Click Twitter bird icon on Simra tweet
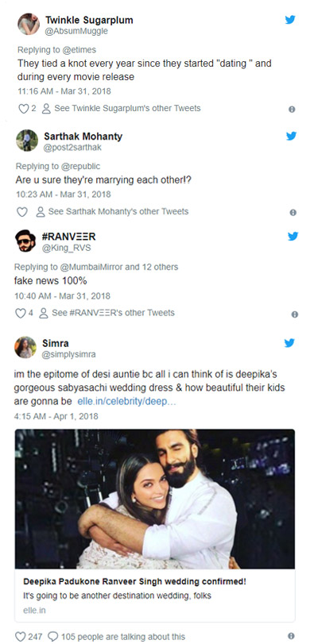The width and height of the screenshot is (318, 644). click(289, 343)
